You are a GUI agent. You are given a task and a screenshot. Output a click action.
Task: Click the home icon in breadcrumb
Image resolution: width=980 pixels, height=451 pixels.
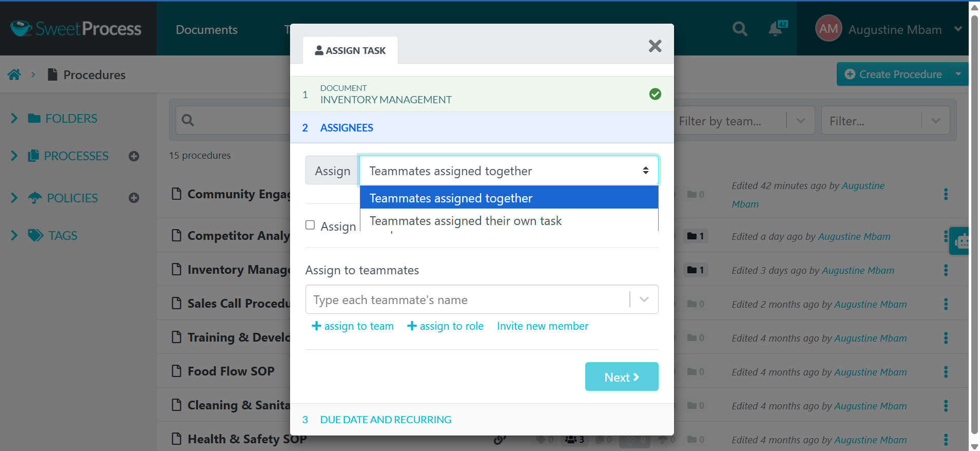coord(14,75)
